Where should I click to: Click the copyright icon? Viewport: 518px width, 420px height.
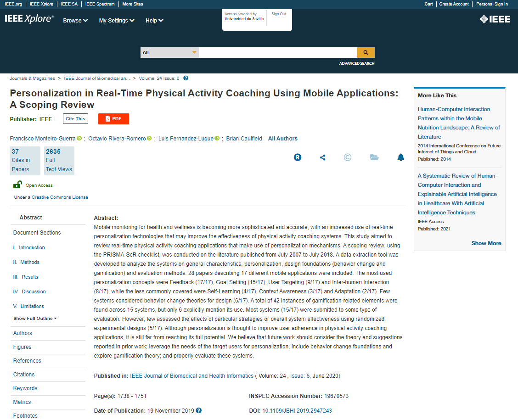pos(348,157)
